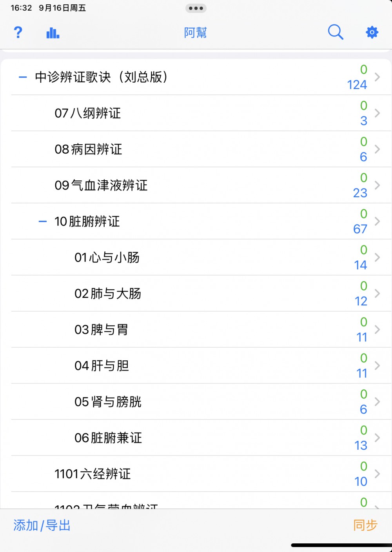This screenshot has width=392, height=552.
Task: Open the help question mark icon
Action: pos(18,32)
